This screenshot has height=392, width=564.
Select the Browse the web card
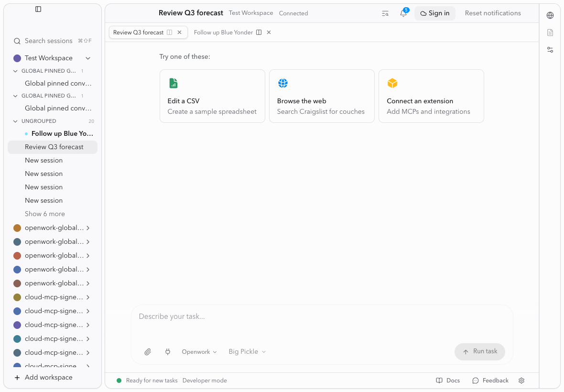(x=322, y=96)
